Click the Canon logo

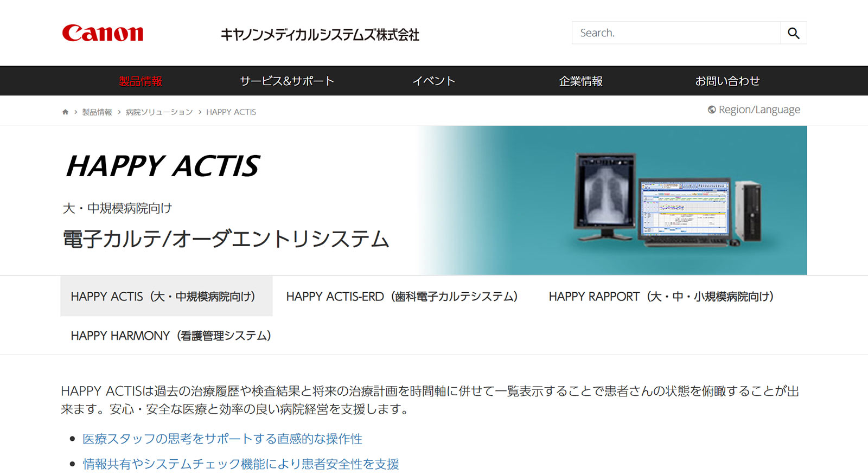[x=103, y=33]
